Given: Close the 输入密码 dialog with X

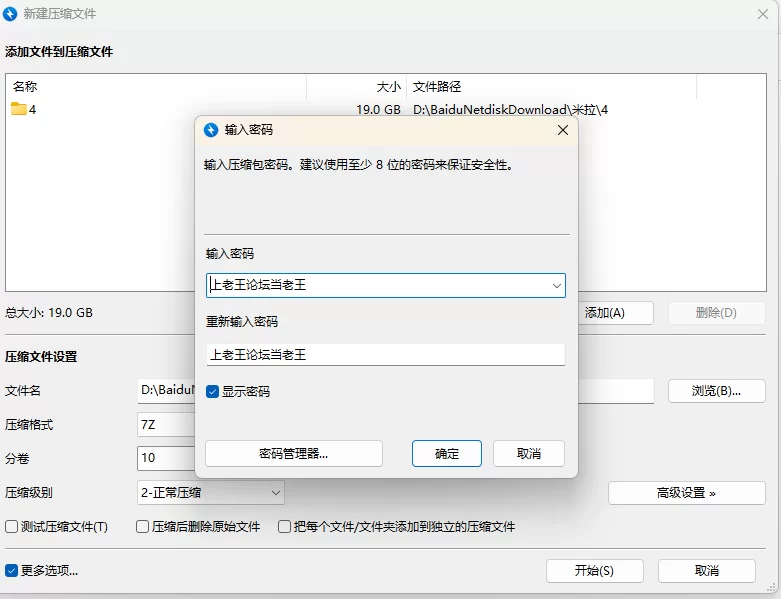Looking at the screenshot, I should tap(563, 130).
